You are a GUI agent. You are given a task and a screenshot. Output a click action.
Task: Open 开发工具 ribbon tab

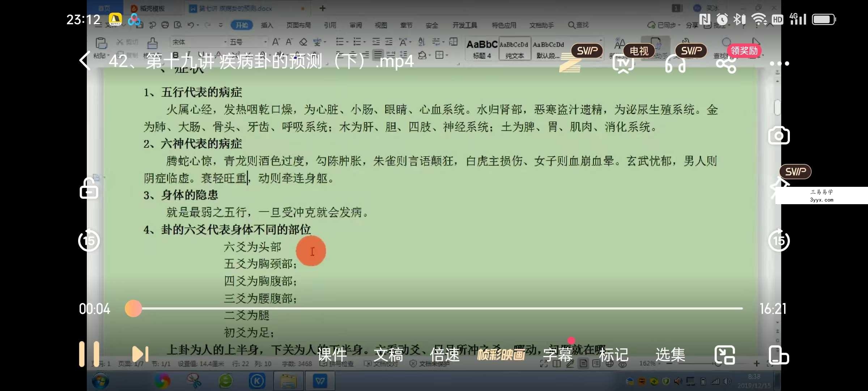click(465, 25)
